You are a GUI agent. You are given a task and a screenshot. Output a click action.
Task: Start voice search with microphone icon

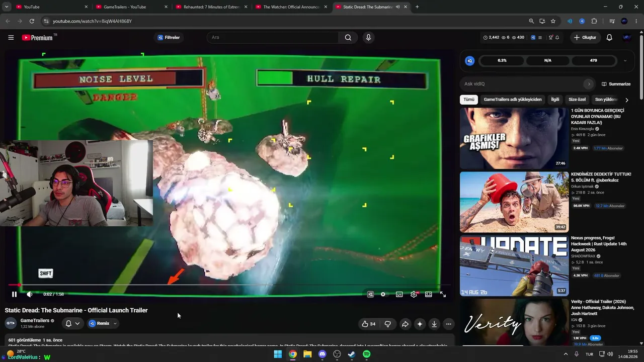pyautogui.click(x=368, y=38)
